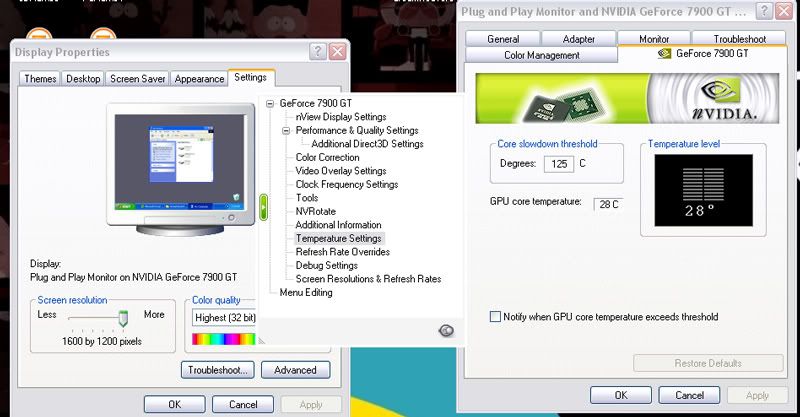
Task: Open Clock Frequency Settings
Action: click(x=347, y=184)
